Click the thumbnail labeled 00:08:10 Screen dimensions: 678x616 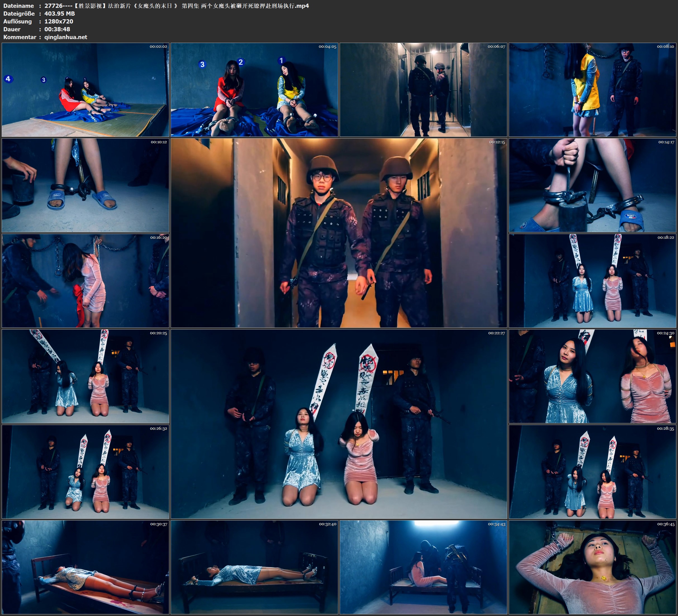pyautogui.click(x=592, y=90)
